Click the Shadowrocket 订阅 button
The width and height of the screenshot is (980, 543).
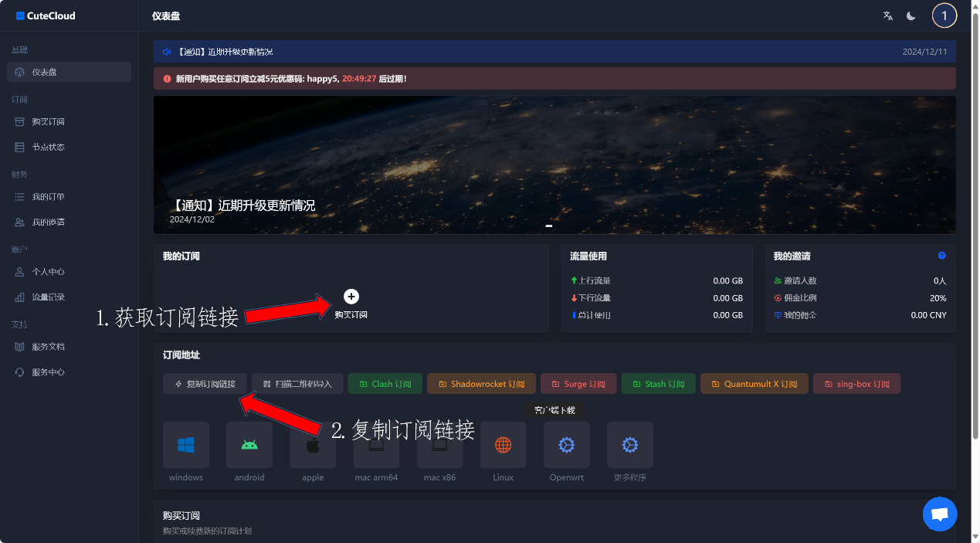481,383
